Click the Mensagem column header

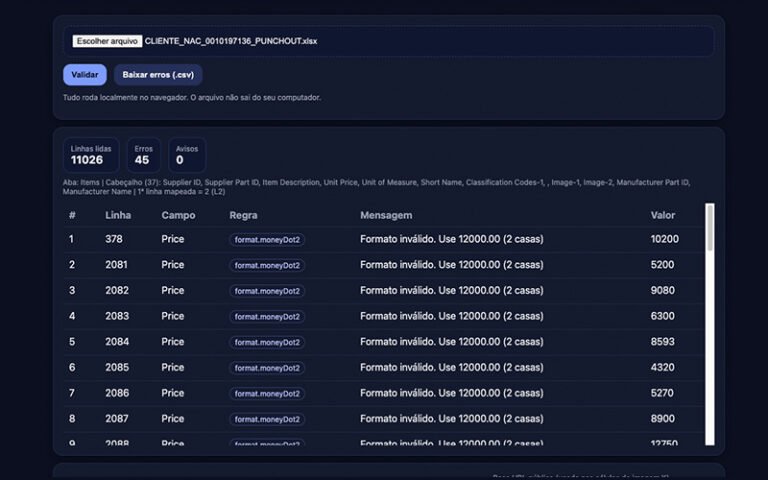[386, 215]
